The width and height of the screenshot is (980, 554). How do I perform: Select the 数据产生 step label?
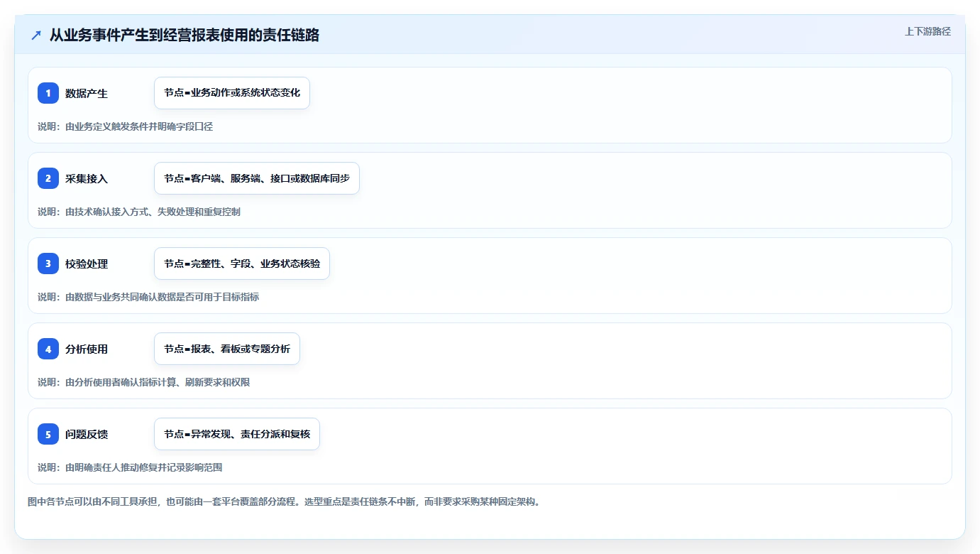[x=87, y=93]
